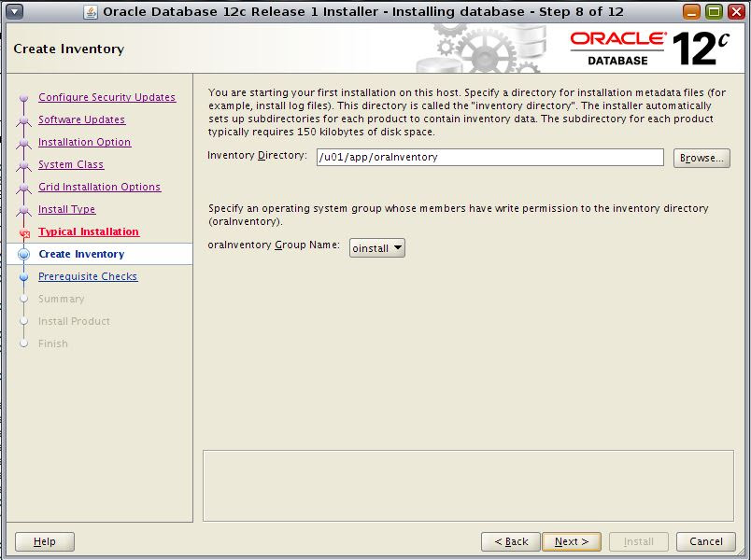751x560 pixels.
Task: Go to Configure Security Updates step
Action: point(106,97)
